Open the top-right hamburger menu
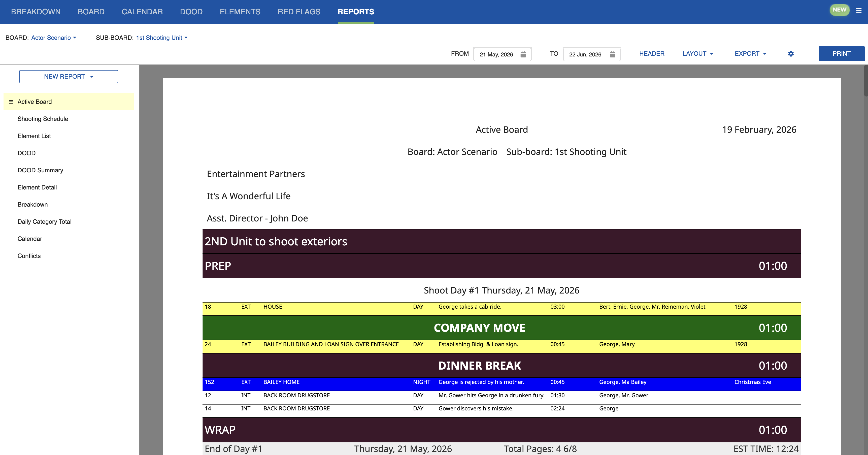This screenshot has width=868, height=455. (859, 10)
